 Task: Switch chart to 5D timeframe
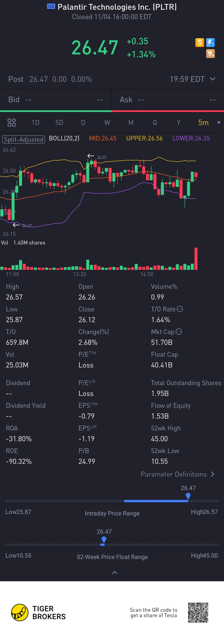(x=59, y=123)
